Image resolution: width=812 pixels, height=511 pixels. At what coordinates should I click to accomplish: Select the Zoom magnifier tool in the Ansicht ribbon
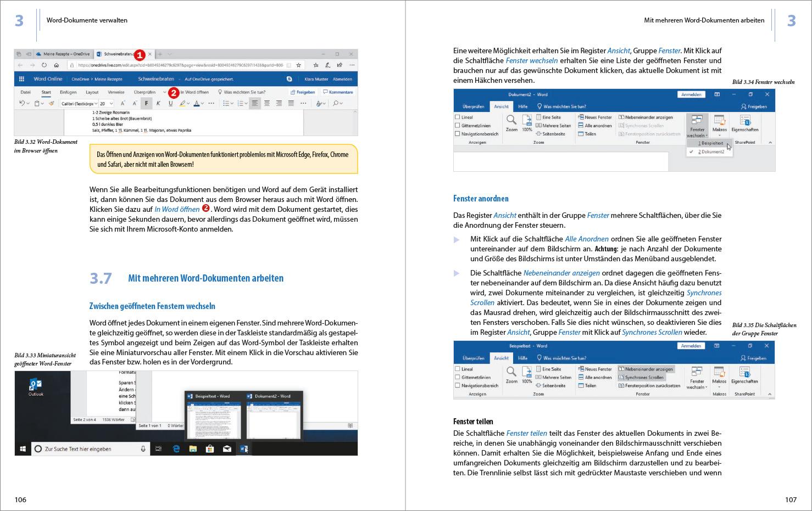pos(510,120)
